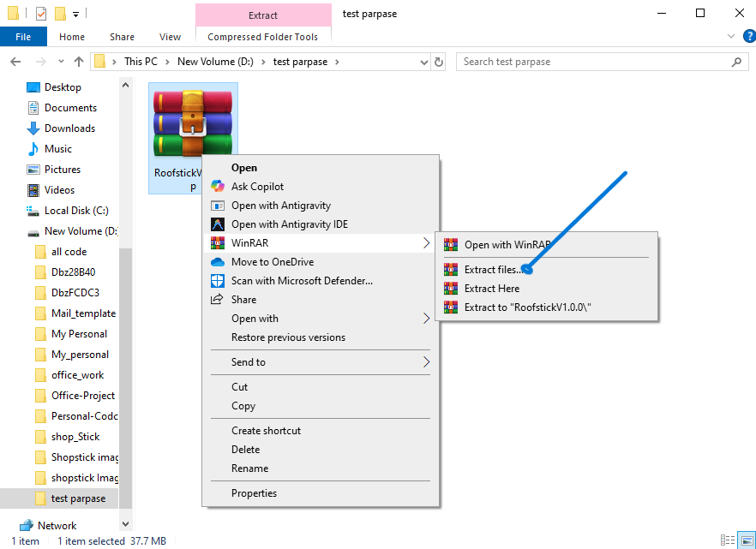Click the Antigravity IDE icon

218,224
